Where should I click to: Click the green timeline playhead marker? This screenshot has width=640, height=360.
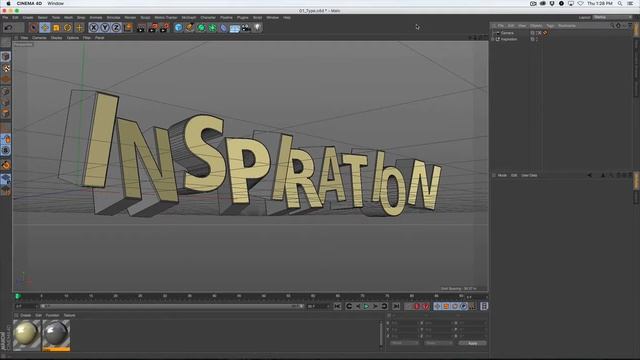(18, 296)
